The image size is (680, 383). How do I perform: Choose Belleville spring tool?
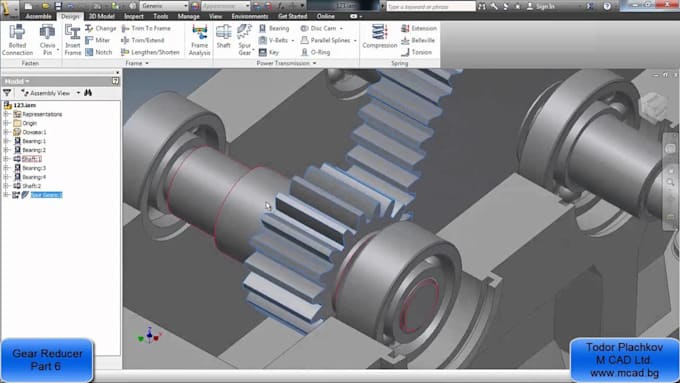(x=418, y=40)
